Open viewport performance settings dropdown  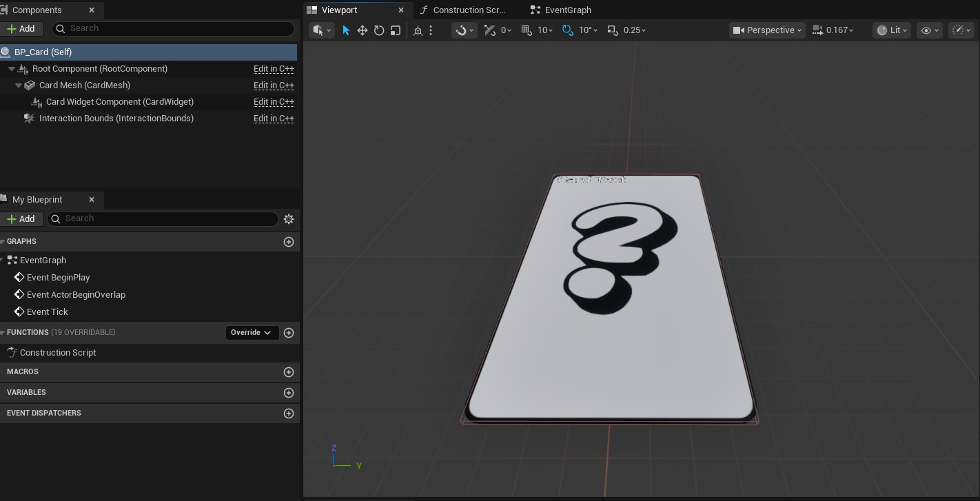[961, 30]
